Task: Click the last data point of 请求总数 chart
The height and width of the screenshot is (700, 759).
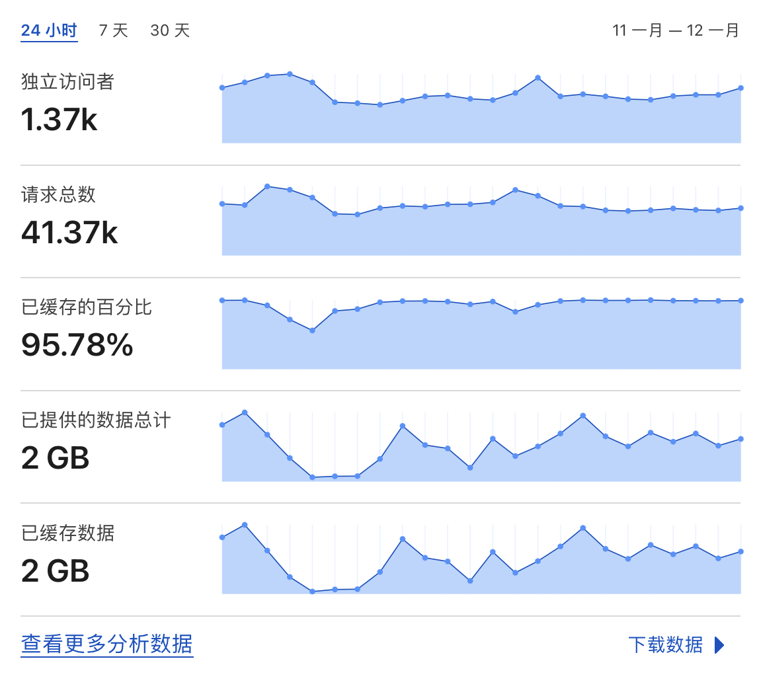Action: point(740,208)
